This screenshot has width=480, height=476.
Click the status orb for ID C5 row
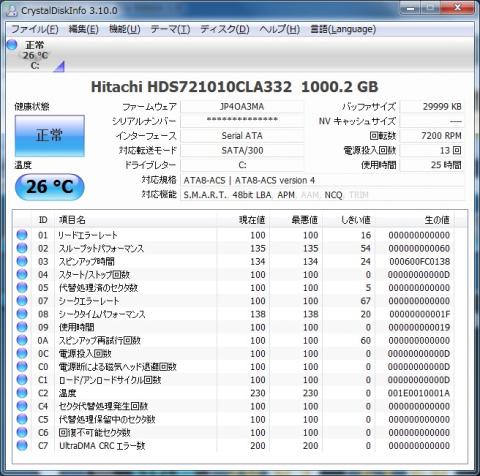pyautogui.click(x=22, y=419)
